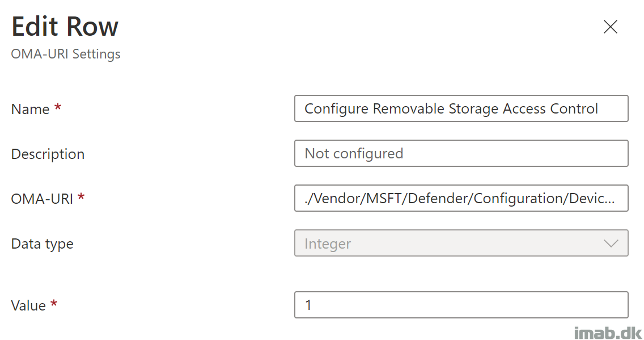Click the Value label
Viewport: 644px width, 340px height.
tap(28, 305)
